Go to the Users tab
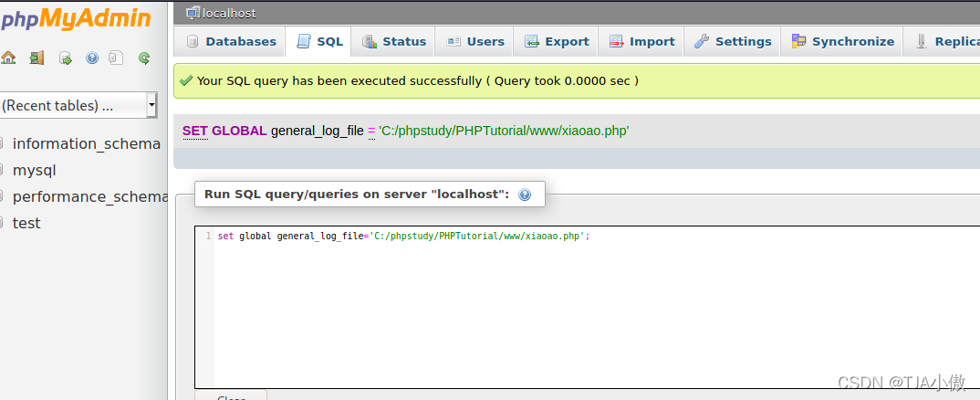 [474, 41]
